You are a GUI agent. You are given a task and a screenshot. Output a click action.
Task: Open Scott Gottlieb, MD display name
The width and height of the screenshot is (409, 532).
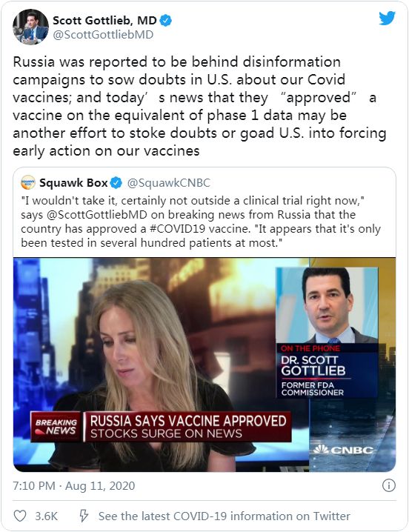(104, 20)
